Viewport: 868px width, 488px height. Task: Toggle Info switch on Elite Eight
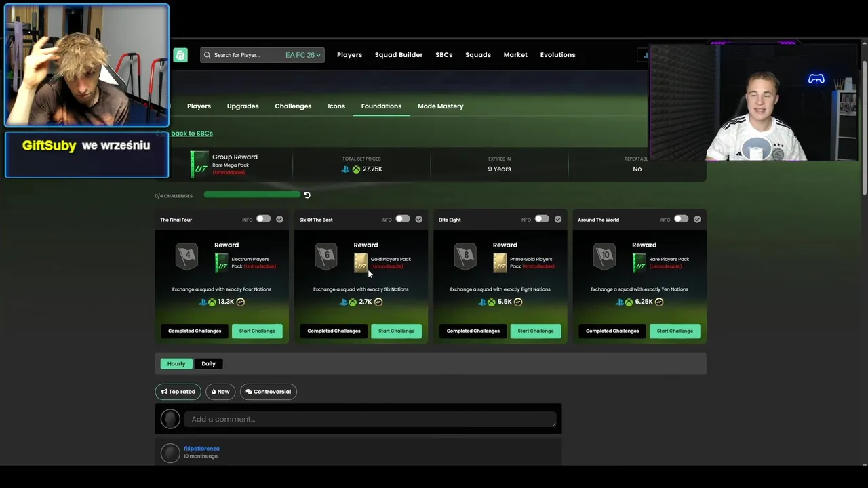(542, 219)
